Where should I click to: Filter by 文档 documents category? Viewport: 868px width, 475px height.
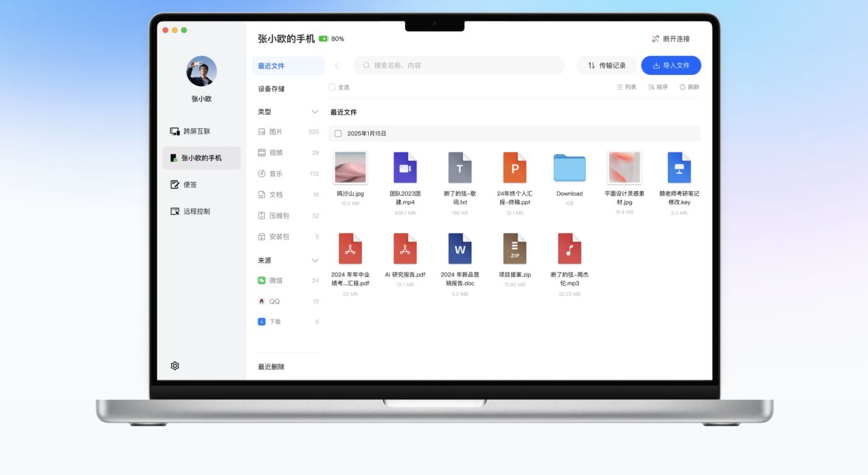[x=288, y=195]
